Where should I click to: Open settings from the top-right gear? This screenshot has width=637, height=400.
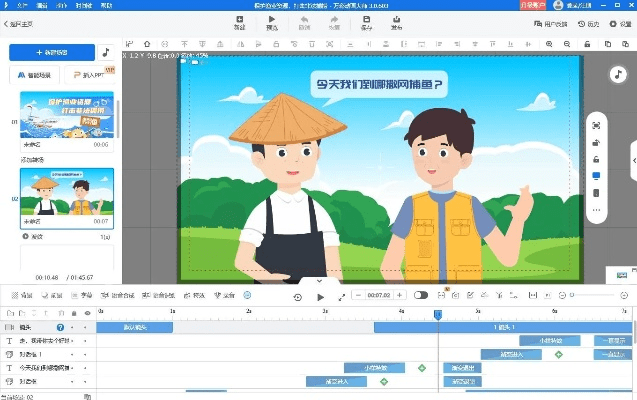pyautogui.click(x=611, y=23)
